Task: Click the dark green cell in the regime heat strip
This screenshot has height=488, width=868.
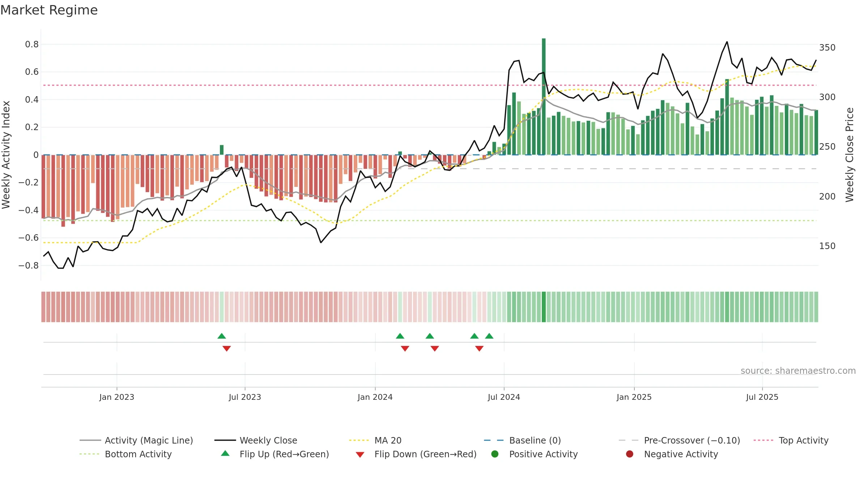Action: click(x=544, y=307)
